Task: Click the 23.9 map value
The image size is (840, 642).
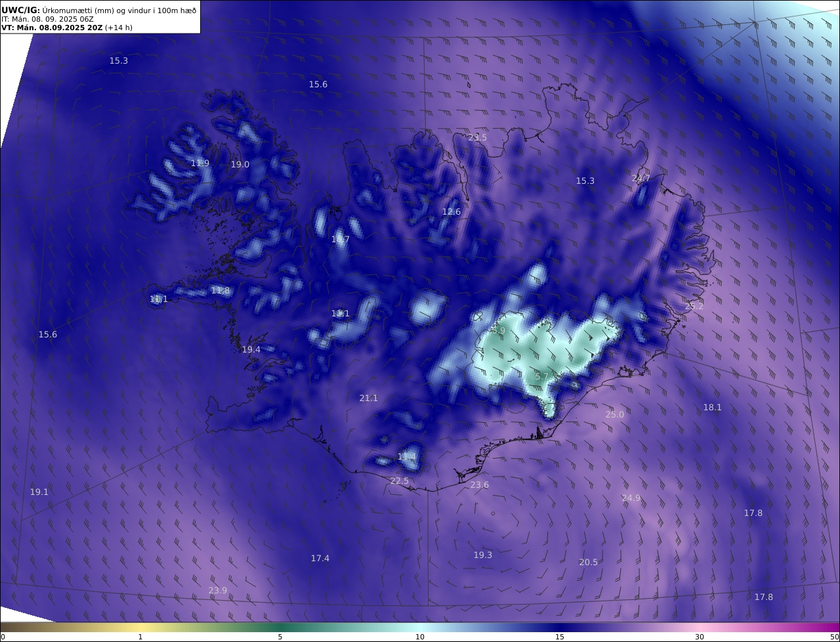Action: [x=218, y=591]
